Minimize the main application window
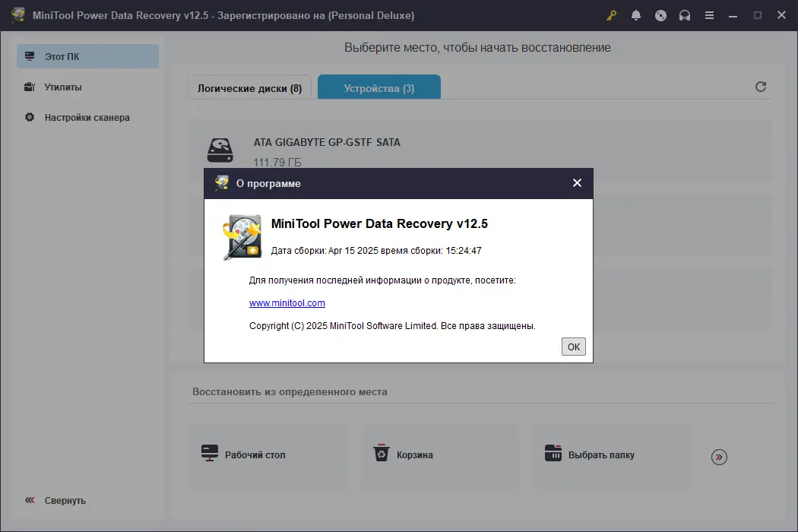798x532 pixels. (x=733, y=15)
